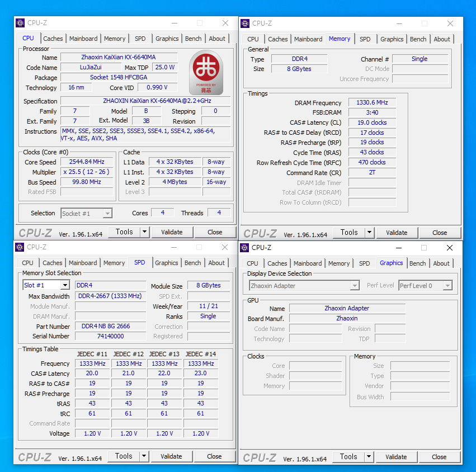The image size is (476, 472).
Task: Click Close button in CPU window
Action: click(215, 232)
